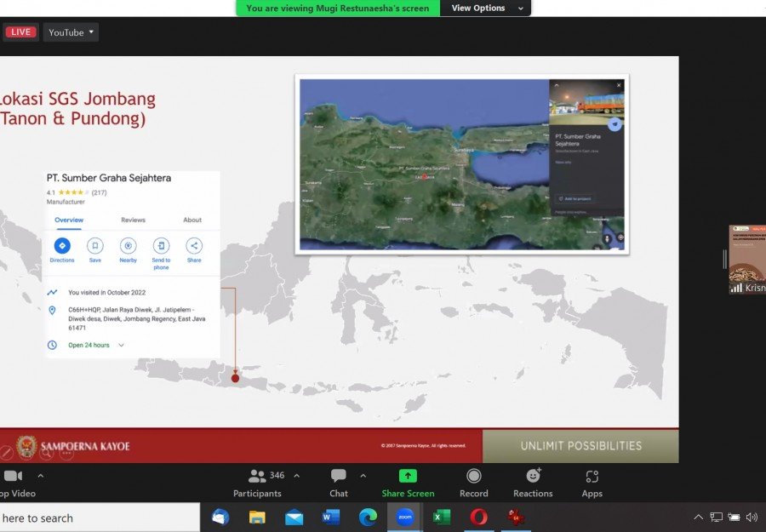Click the red app icon right of Opera
The width and height of the screenshot is (766, 532).
pos(516,518)
